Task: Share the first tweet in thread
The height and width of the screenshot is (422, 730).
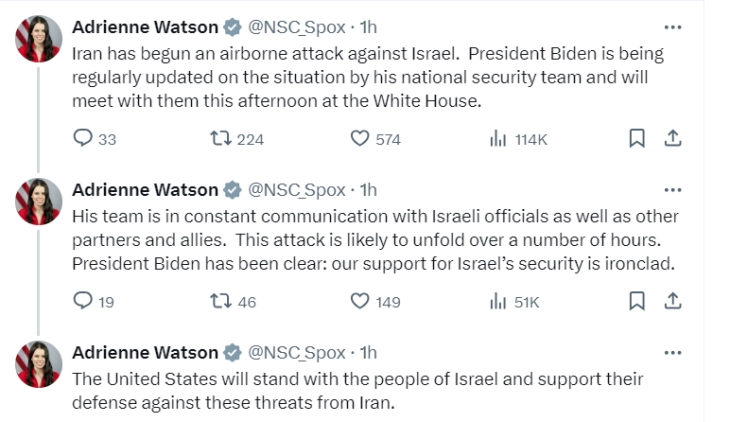Action: coord(673,139)
